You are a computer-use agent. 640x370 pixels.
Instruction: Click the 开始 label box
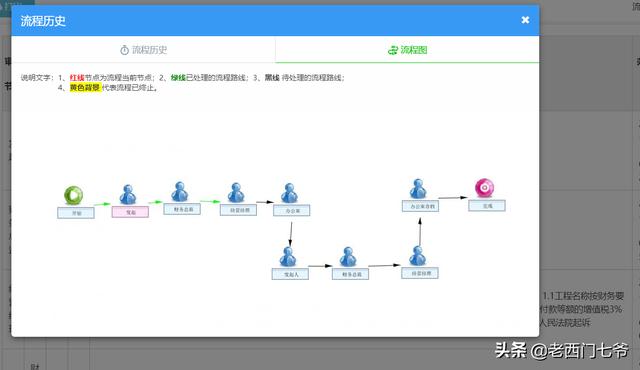pos(76,213)
